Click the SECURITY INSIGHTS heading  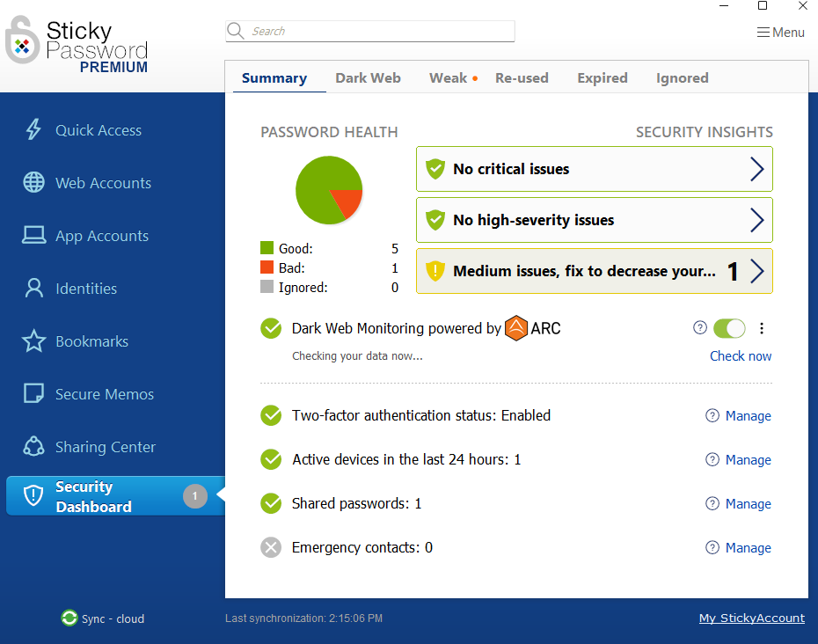click(x=705, y=132)
